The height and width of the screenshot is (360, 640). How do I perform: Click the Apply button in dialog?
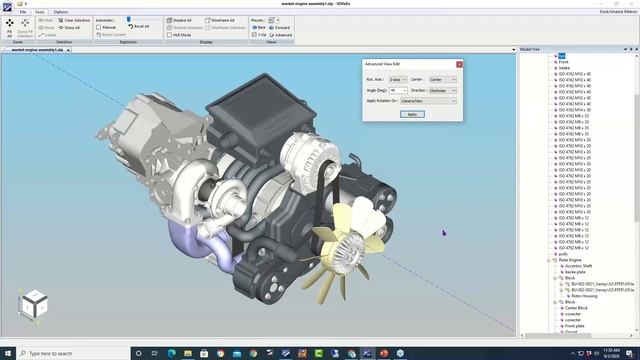(x=412, y=114)
